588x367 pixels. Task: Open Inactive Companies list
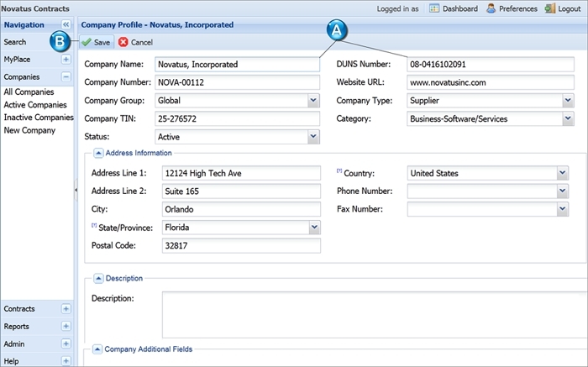point(39,118)
